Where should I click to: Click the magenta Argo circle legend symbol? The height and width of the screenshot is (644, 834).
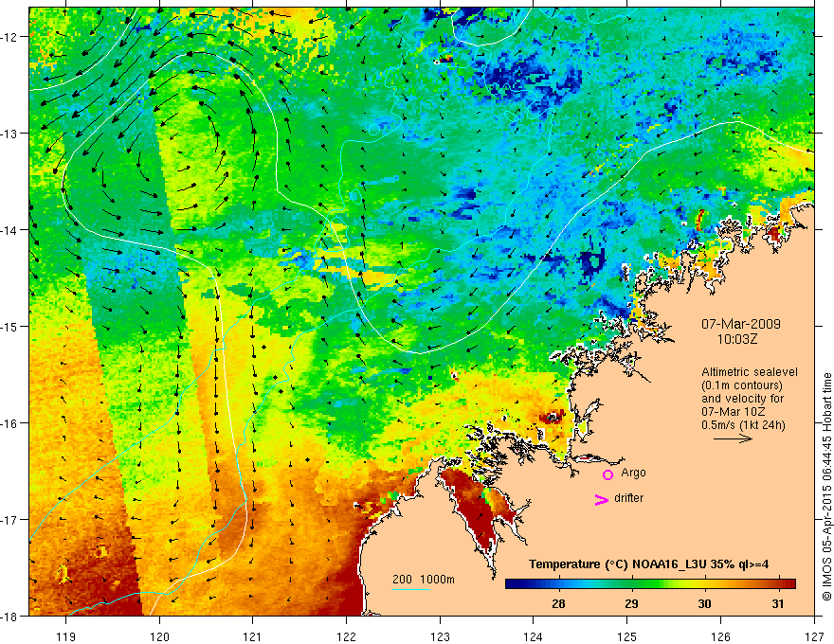[607, 474]
